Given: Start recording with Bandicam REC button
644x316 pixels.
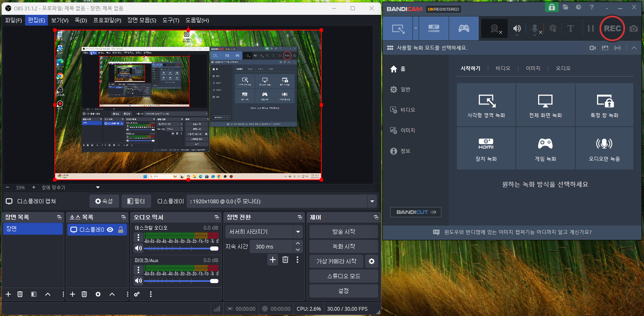Looking at the screenshot, I should (x=612, y=28).
